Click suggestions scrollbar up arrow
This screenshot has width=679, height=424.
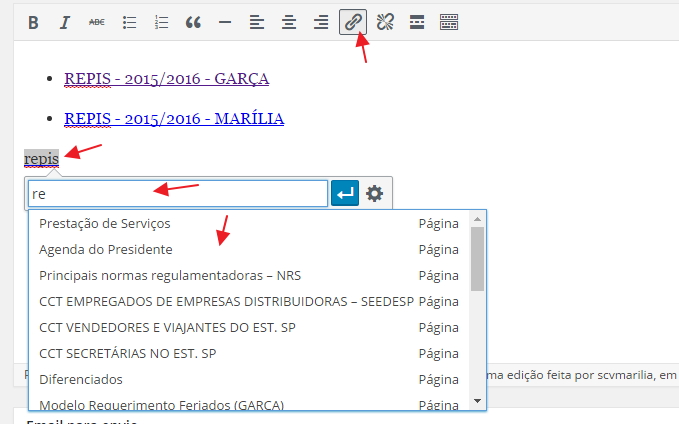tap(477, 219)
